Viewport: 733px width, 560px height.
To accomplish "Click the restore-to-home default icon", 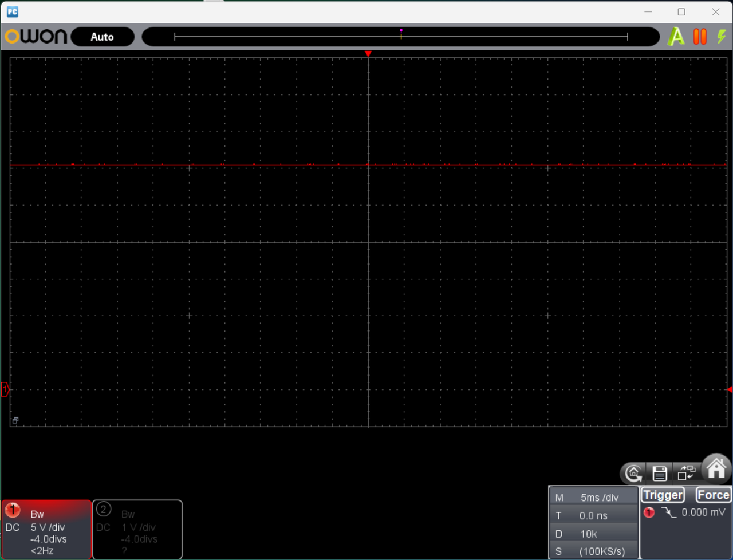I will [633, 473].
